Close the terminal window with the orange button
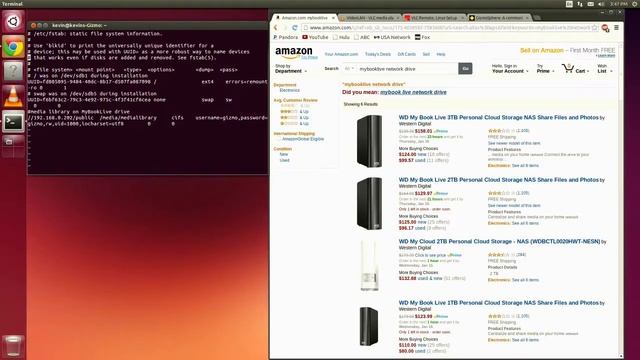This screenshot has width=640, height=360. pyautogui.click(x=33, y=25)
